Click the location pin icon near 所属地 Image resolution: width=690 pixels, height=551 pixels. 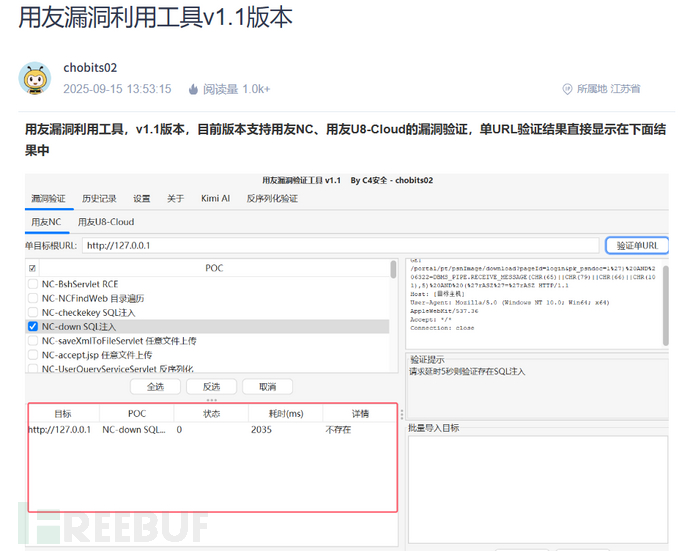pos(567,89)
